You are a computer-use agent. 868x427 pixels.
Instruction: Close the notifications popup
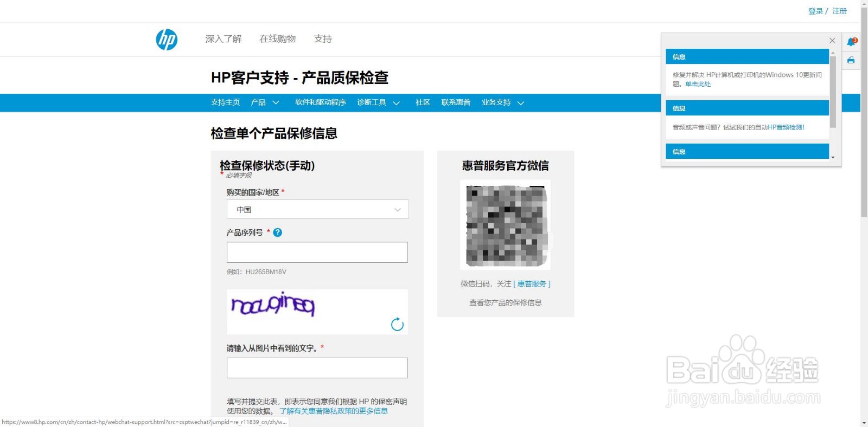click(x=832, y=41)
